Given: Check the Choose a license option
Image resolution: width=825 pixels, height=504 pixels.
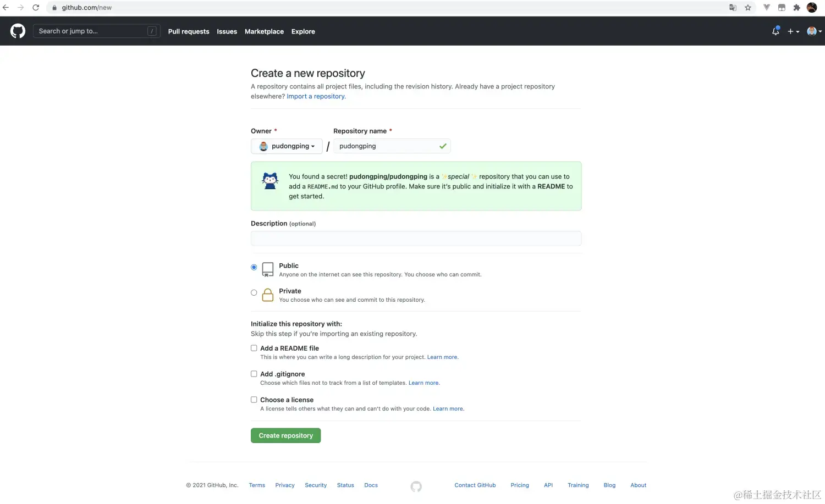Looking at the screenshot, I should pyautogui.click(x=254, y=400).
